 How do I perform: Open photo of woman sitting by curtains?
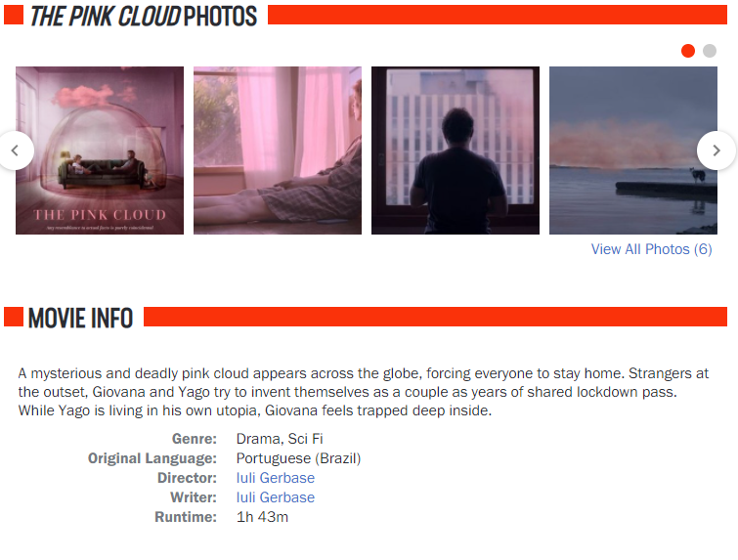[x=278, y=151]
